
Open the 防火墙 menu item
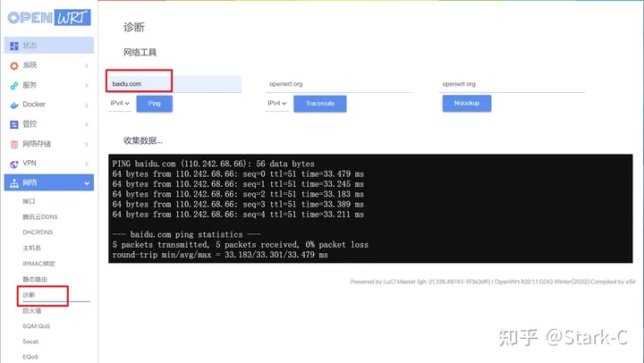[x=31, y=311]
